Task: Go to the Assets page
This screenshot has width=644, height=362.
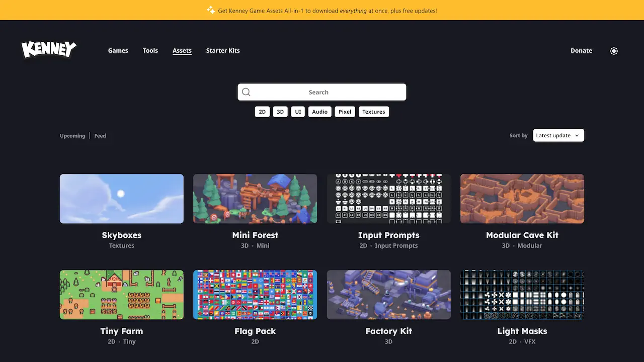Action: tap(182, 51)
